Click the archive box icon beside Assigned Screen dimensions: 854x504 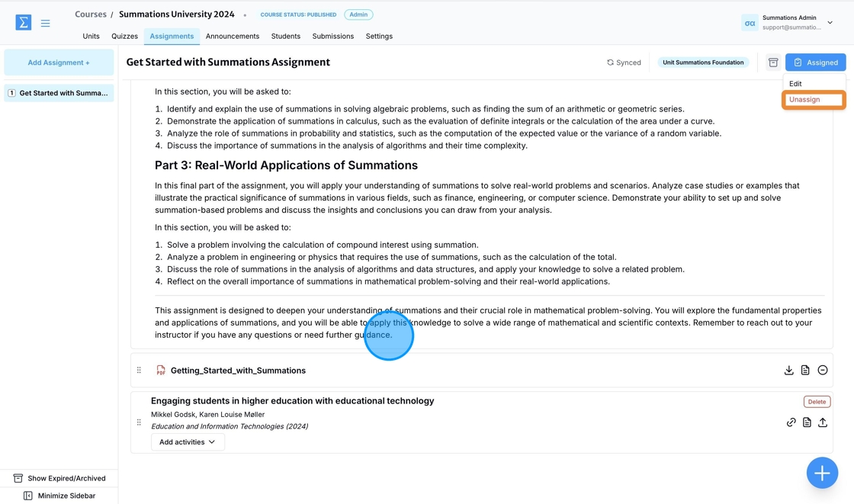click(773, 63)
